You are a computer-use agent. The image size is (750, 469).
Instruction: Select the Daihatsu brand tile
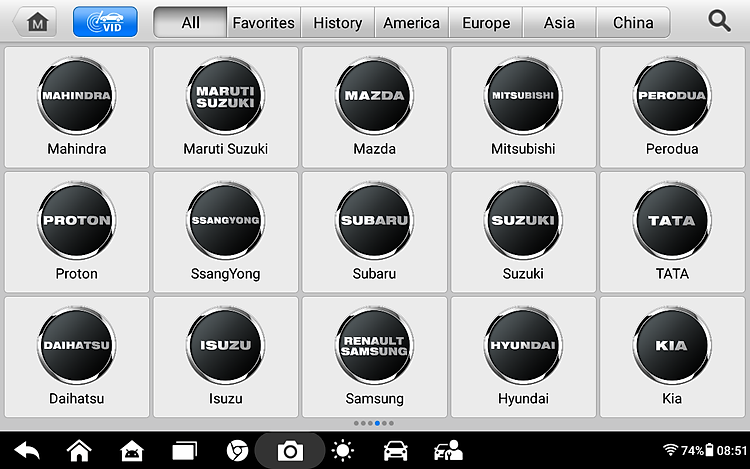click(x=77, y=357)
